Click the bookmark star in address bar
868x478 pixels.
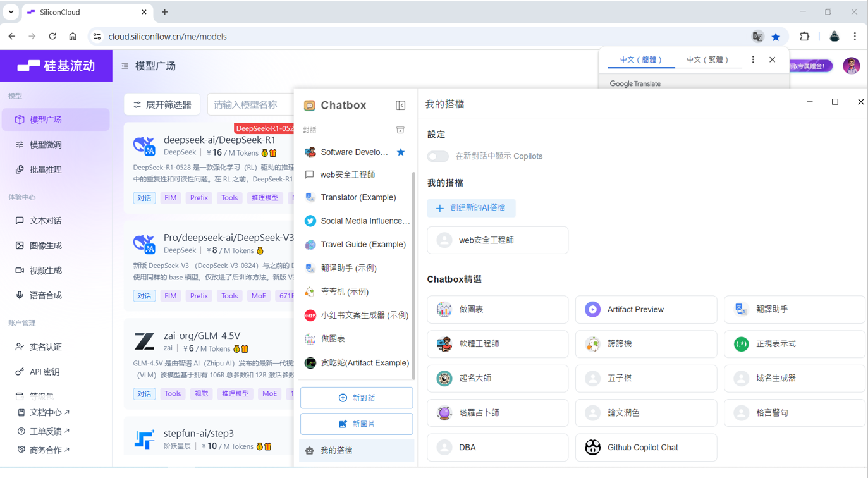[x=776, y=37]
